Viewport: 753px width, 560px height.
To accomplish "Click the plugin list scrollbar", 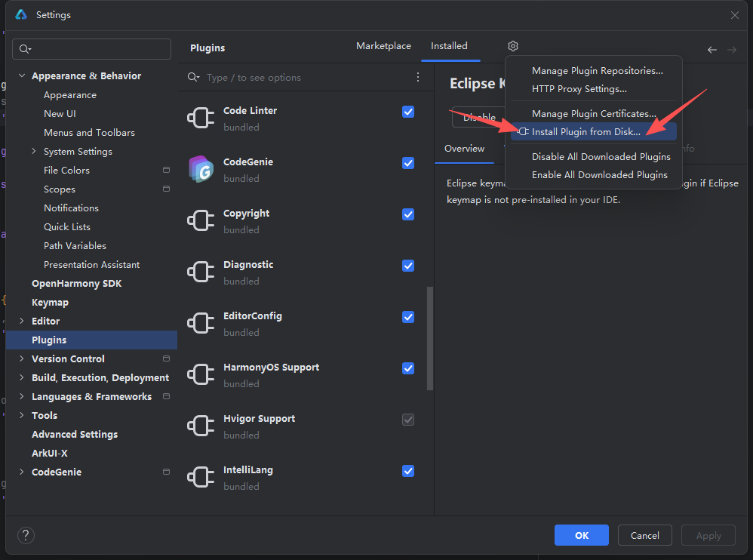I will click(x=430, y=339).
